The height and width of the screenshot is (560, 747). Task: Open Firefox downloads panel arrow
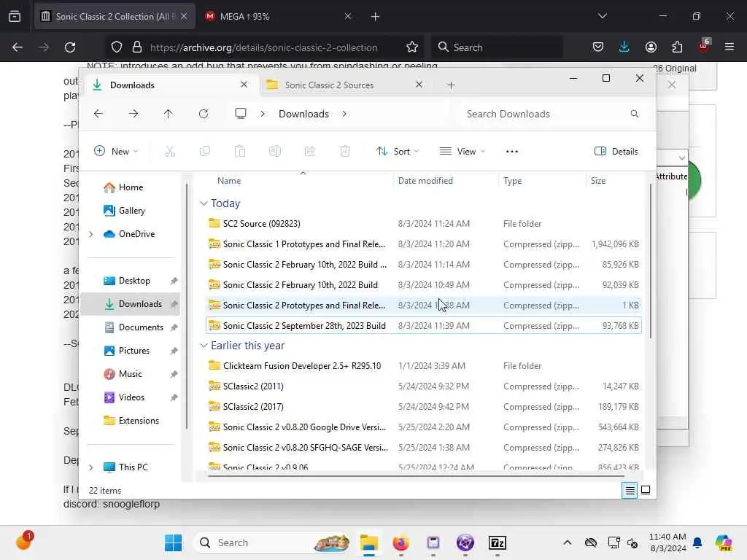tap(624, 47)
